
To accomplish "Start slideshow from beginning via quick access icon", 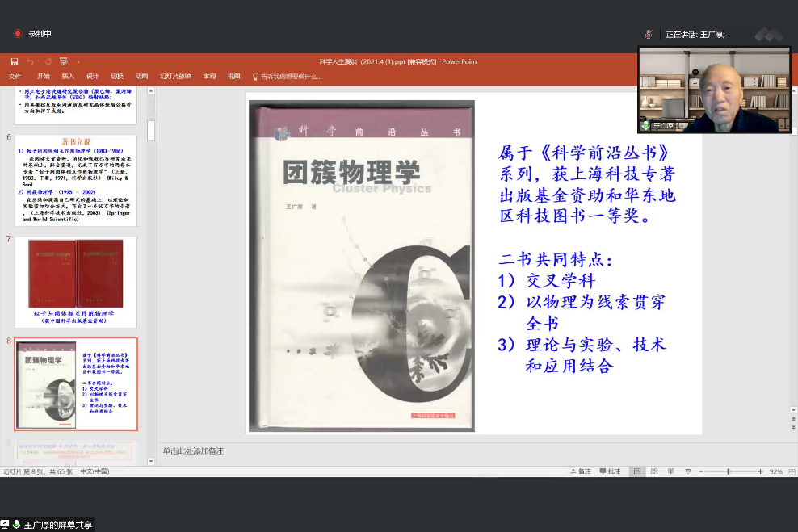I will pyautogui.click(x=63, y=61).
